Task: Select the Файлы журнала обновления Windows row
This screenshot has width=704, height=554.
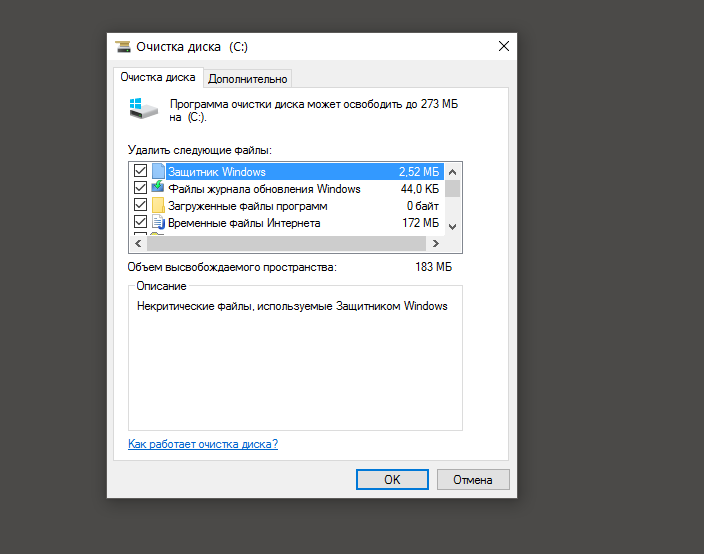Action: (286, 189)
